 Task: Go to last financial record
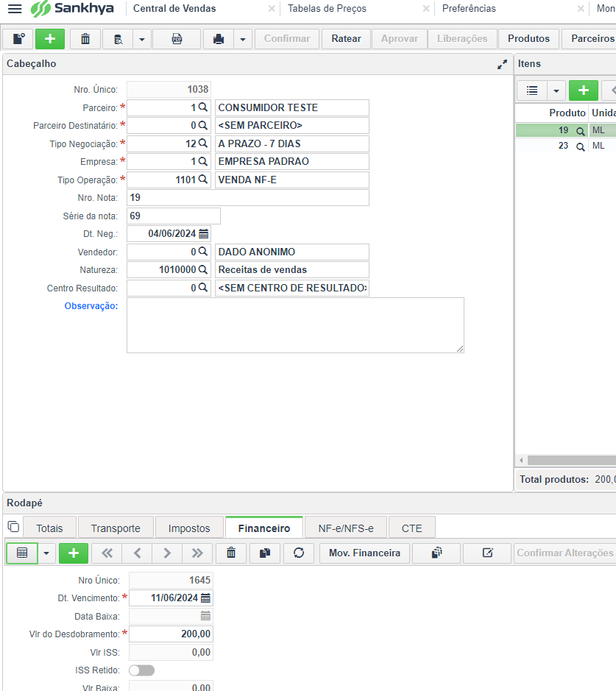(197, 553)
